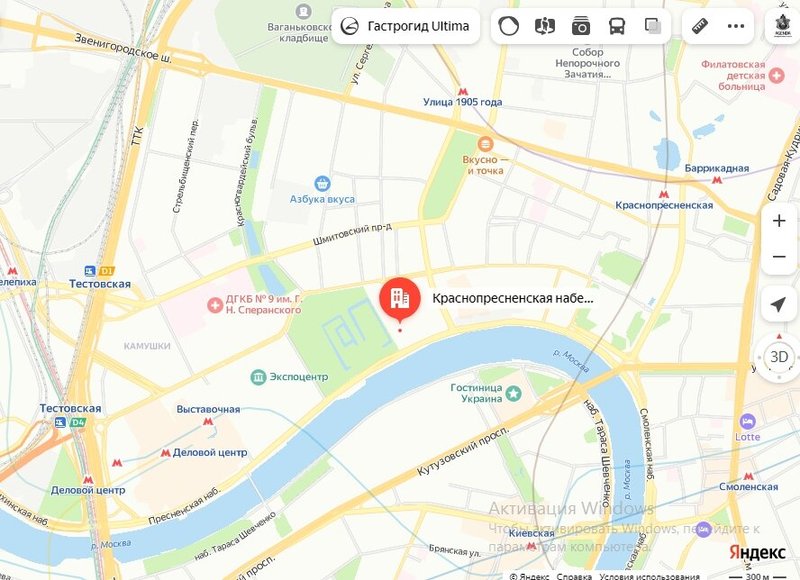Select Улица 1905 года metro station
800x580 pixels.
pyautogui.click(x=462, y=97)
